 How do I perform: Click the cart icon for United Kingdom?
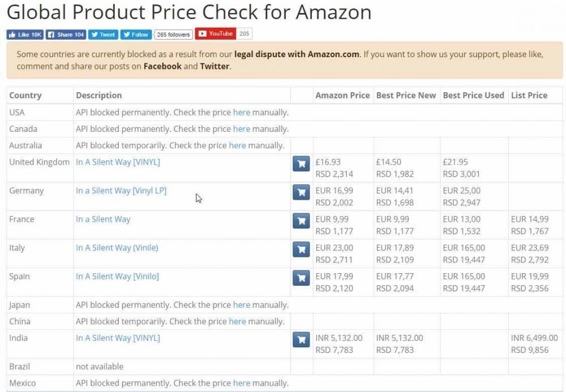point(301,163)
